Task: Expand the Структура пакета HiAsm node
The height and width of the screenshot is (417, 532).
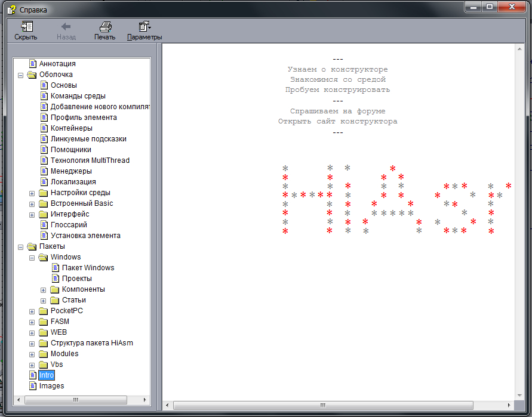Action: pyautogui.click(x=32, y=344)
